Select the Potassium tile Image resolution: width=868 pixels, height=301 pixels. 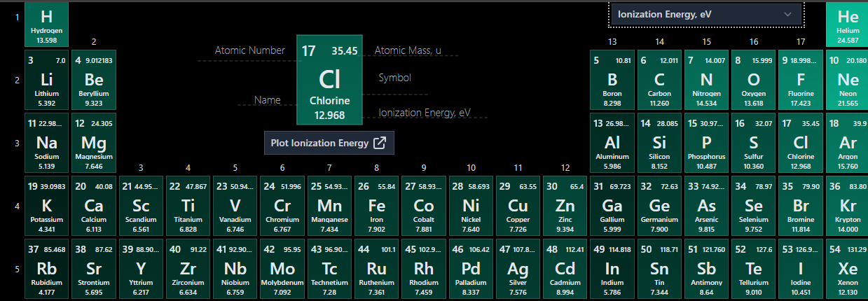(47, 206)
